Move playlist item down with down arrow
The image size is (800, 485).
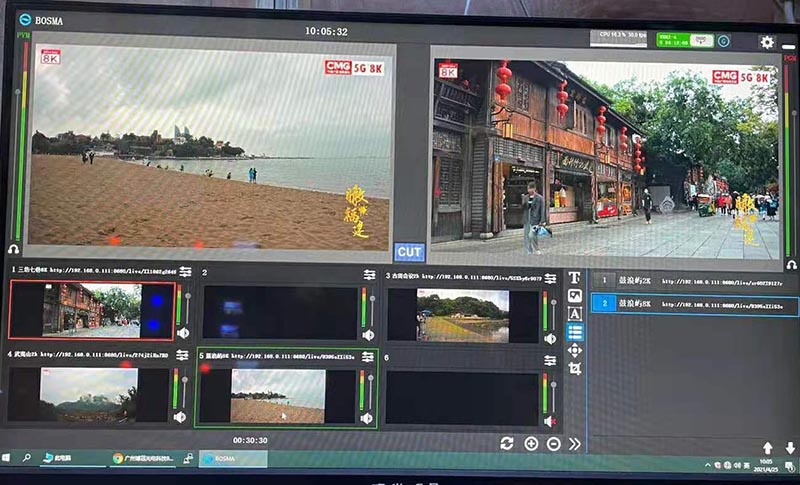[790, 448]
